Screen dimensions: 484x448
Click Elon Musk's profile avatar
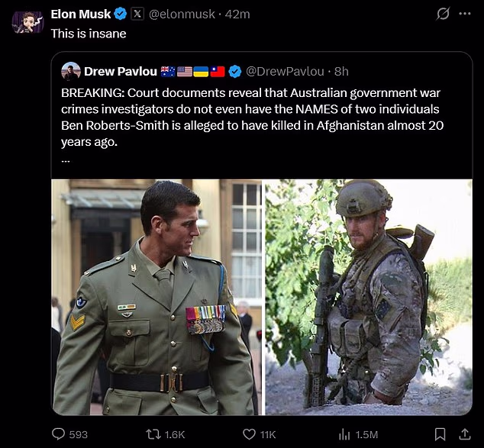click(x=27, y=21)
